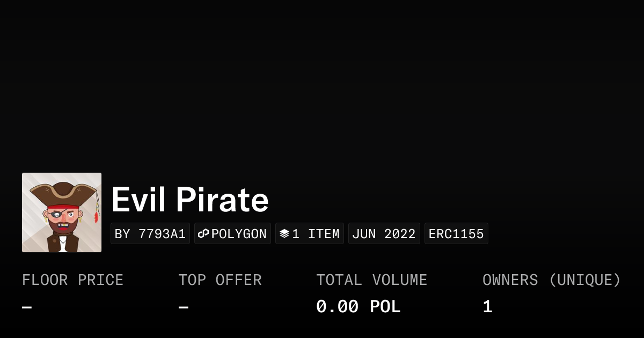Click the 1 ITEM count text
The image size is (644, 338).
[316, 234]
